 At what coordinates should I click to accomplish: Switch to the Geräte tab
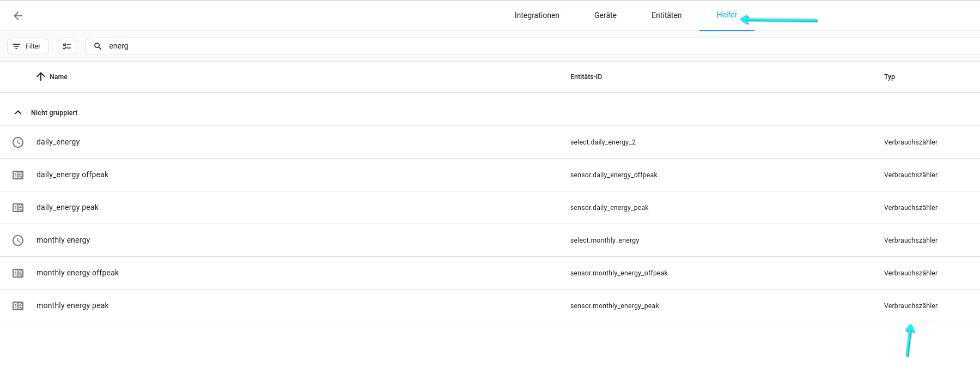605,15
